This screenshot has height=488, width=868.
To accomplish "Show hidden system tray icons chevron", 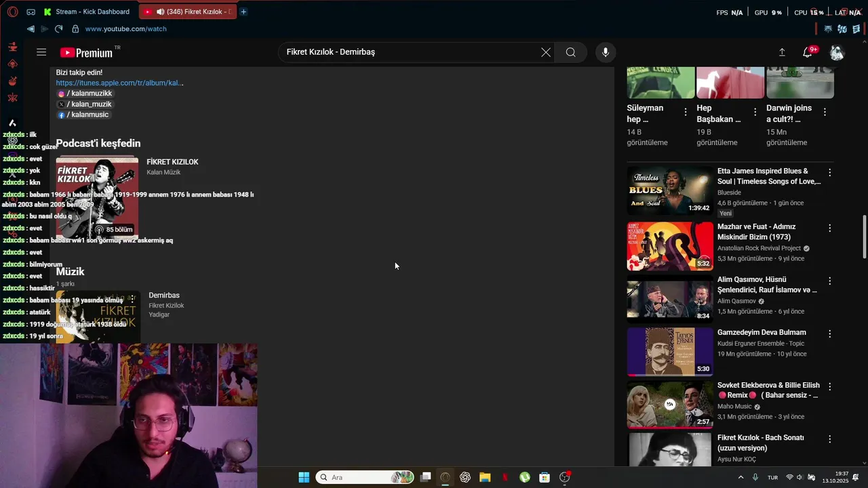I will 741,477.
